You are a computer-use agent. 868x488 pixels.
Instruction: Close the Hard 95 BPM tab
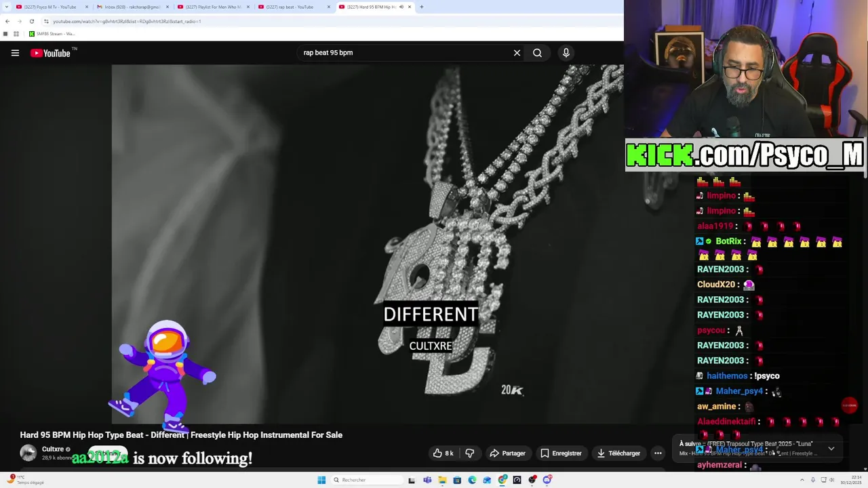pos(409,7)
